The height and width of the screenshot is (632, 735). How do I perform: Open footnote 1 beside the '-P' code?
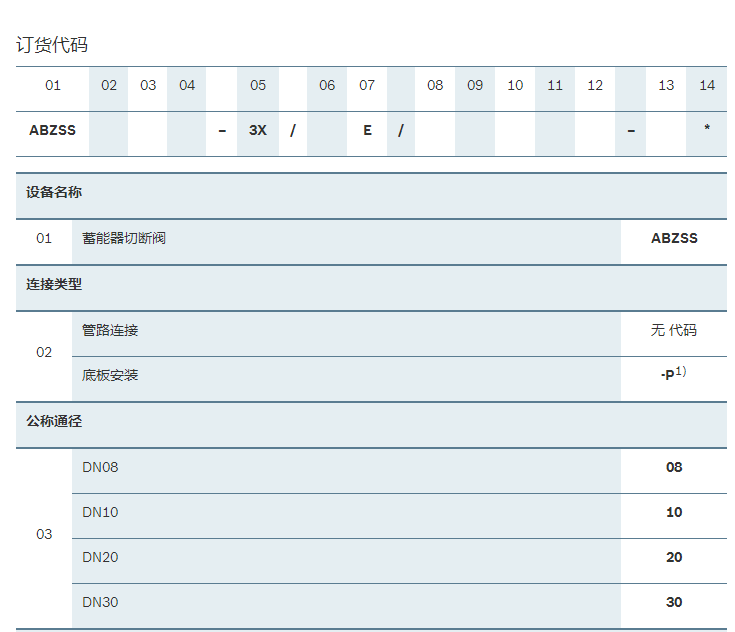click(x=681, y=371)
